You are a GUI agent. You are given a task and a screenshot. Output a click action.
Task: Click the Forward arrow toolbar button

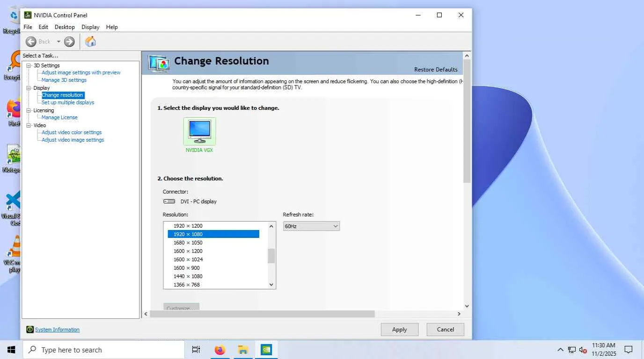(69, 42)
